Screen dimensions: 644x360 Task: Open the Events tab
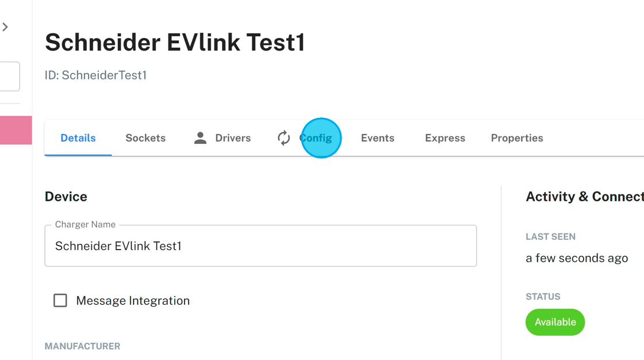point(378,138)
